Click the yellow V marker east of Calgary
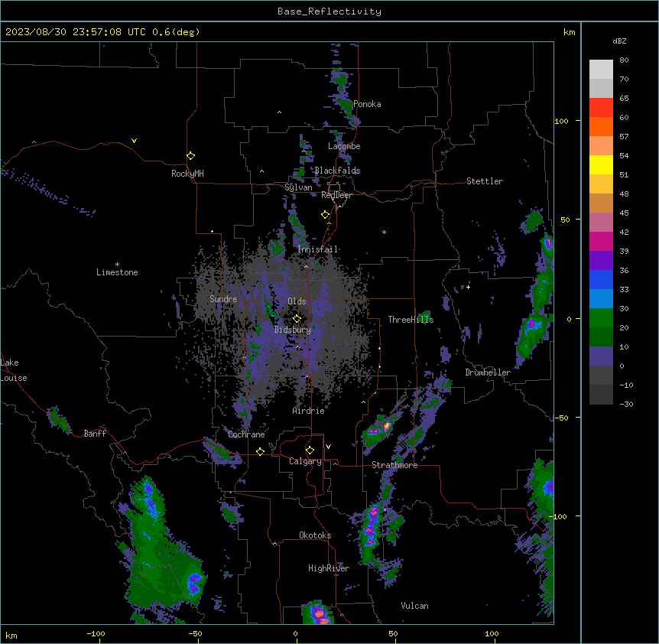The image size is (659, 644). pos(328,447)
